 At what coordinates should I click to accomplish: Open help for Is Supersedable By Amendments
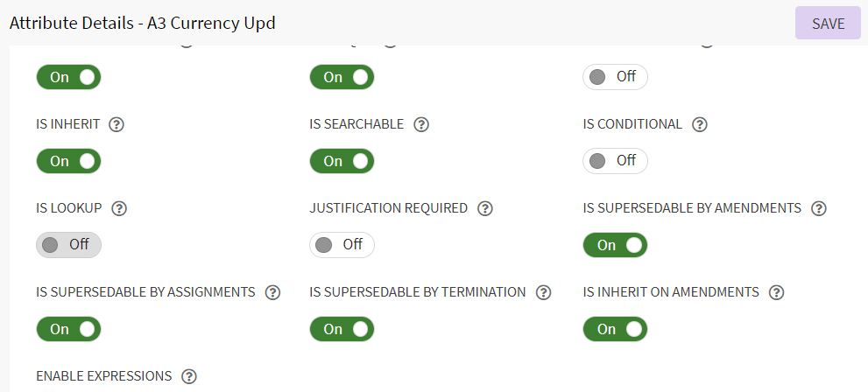819,208
